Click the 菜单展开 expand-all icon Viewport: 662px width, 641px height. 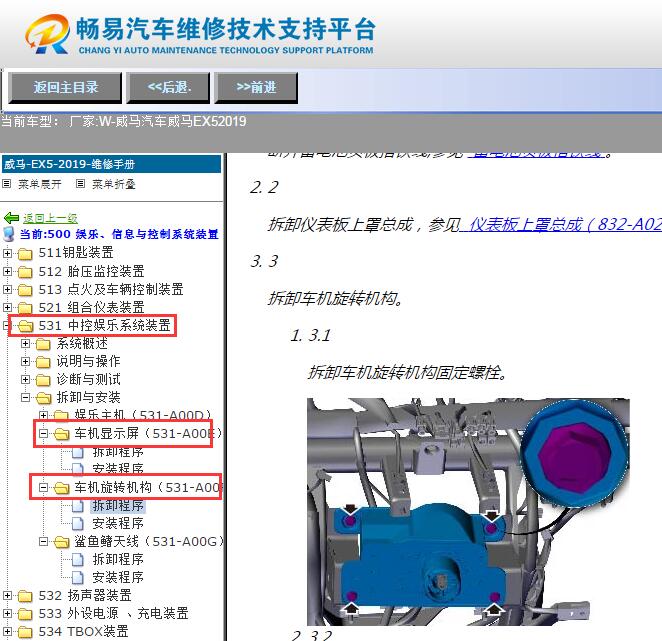tap(6, 184)
